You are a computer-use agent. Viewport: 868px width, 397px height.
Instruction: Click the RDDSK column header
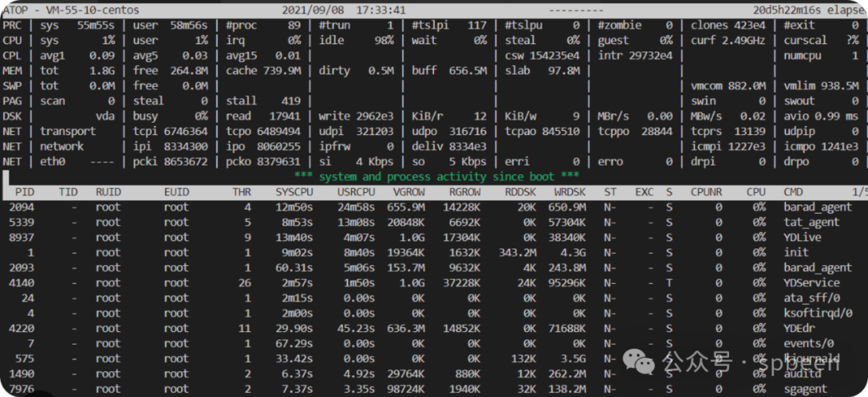click(520, 192)
